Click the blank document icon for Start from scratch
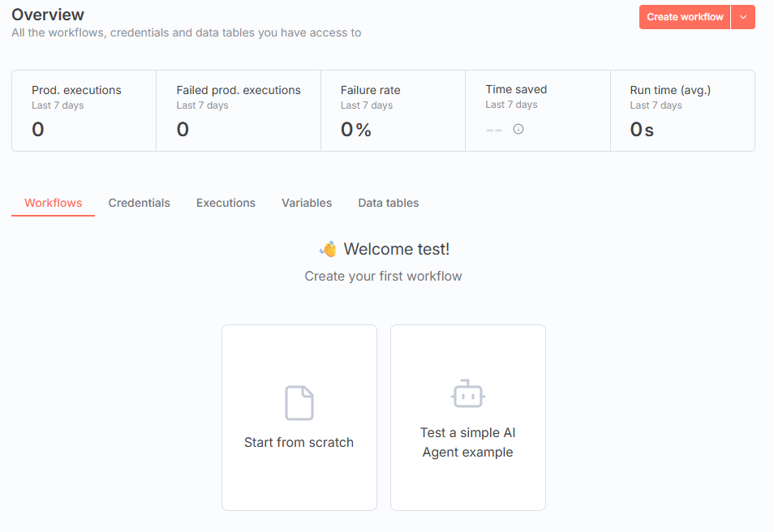Image resolution: width=774 pixels, height=532 pixels. coord(299,403)
